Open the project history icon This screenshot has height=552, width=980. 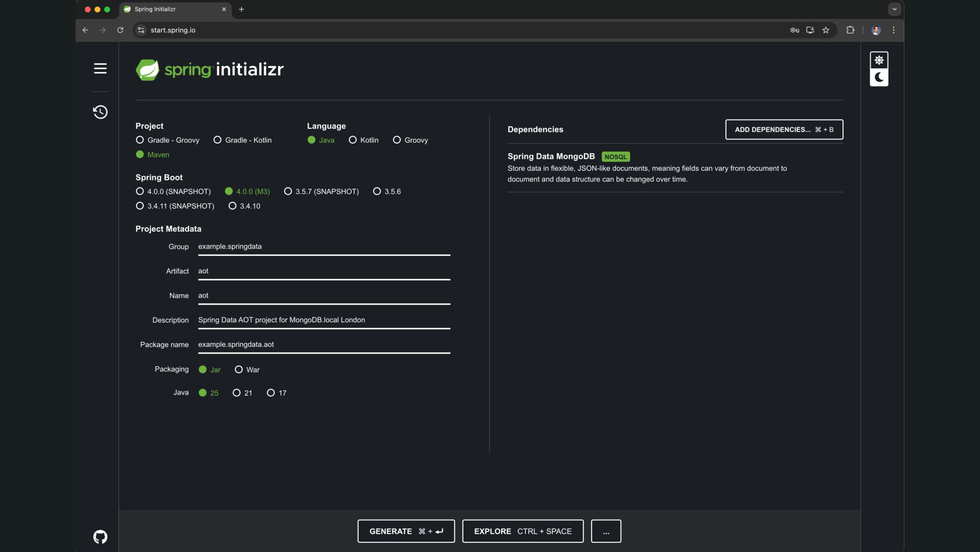[x=100, y=112]
